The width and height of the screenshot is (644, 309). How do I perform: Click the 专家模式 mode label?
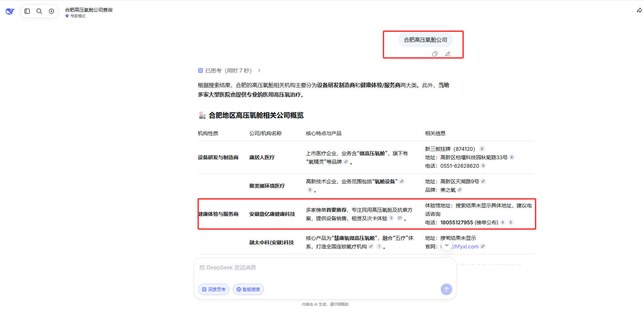pos(76,16)
